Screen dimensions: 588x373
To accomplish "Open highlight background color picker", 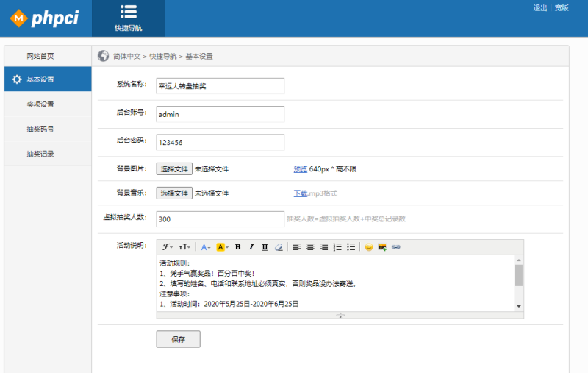I will click(x=223, y=247).
